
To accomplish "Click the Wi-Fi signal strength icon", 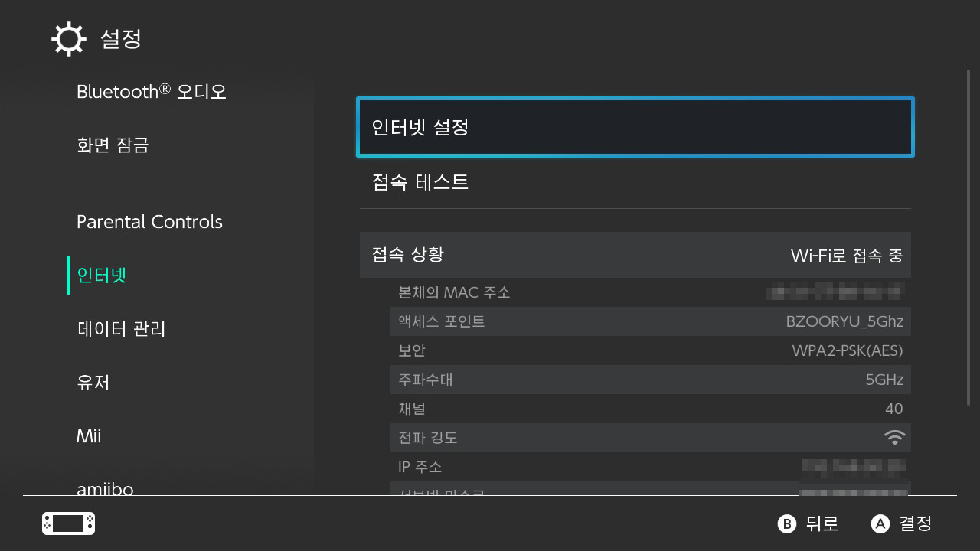I will [894, 438].
